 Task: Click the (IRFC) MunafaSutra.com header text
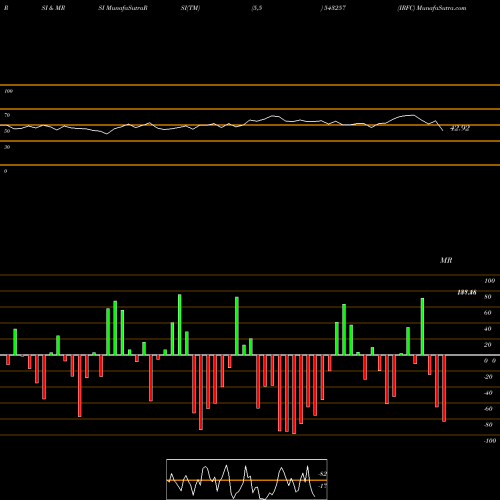click(432, 8)
